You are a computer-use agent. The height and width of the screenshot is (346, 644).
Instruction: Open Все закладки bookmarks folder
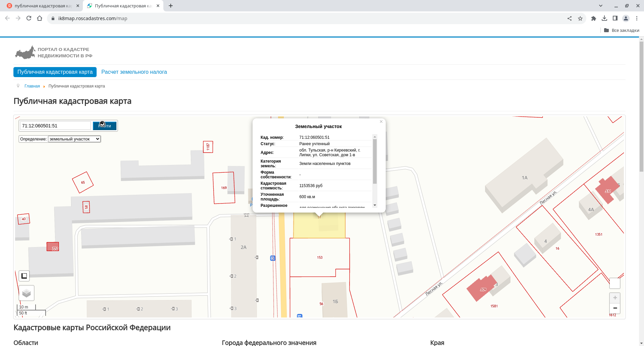coord(622,30)
